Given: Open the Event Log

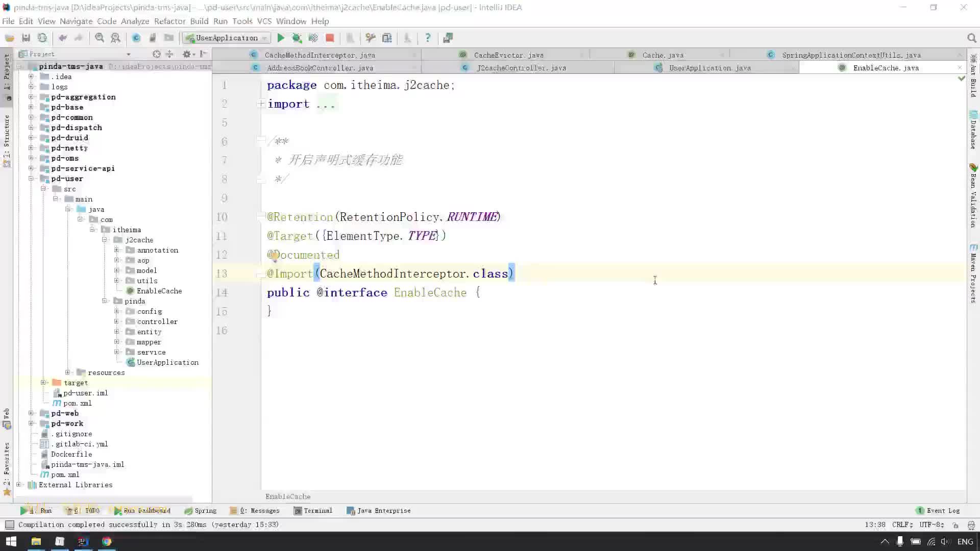Looking at the screenshot, I should click(x=938, y=510).
